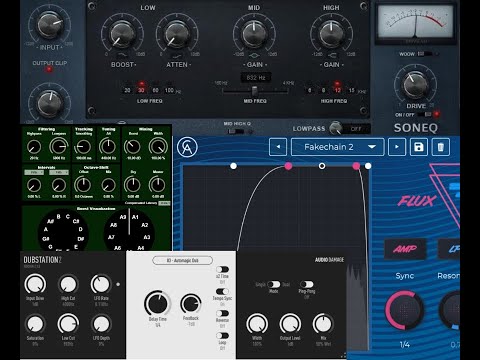This screenshot has width=480, height=360.
Task: Click the 832 Hz mid frequency display
Action: click(256, 78)
